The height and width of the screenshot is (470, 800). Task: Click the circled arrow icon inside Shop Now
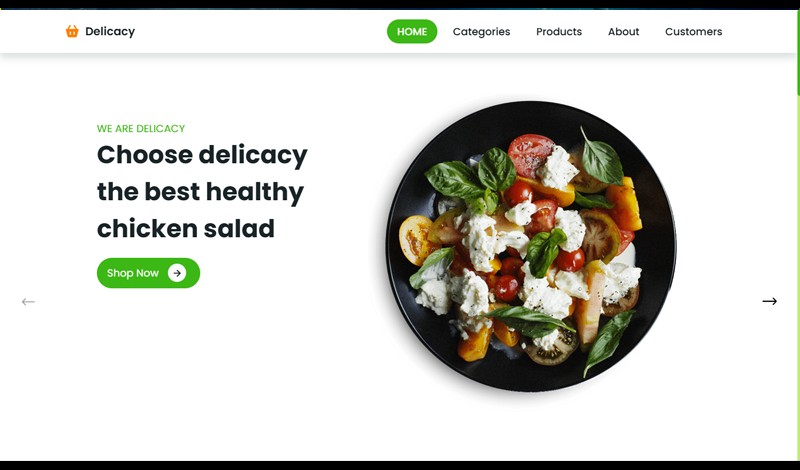click(177, 273)
